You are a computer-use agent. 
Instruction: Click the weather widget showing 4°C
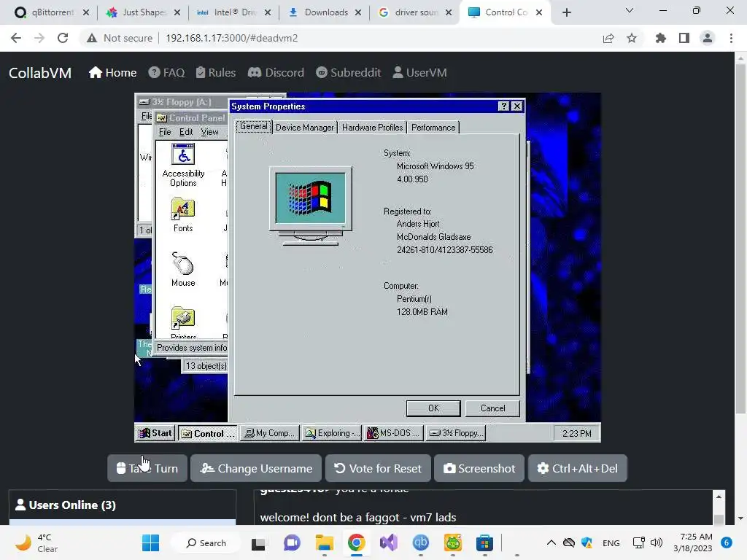[36, 542]
